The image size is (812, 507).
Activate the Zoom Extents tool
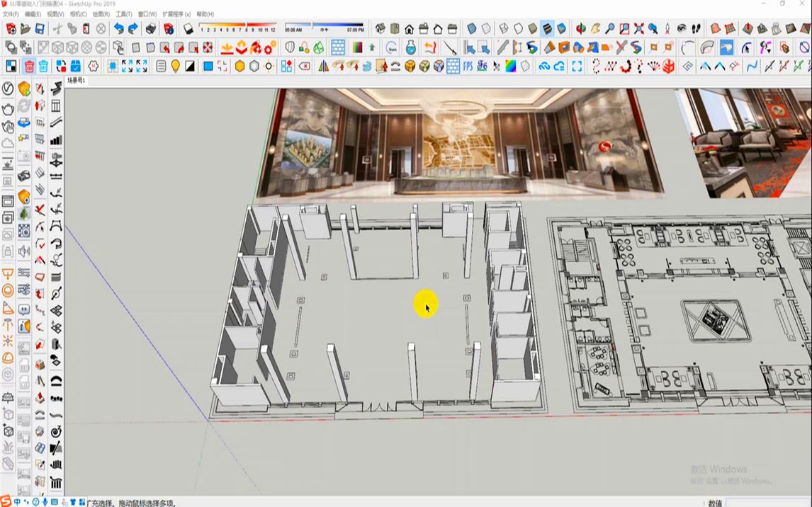[639, 29]
